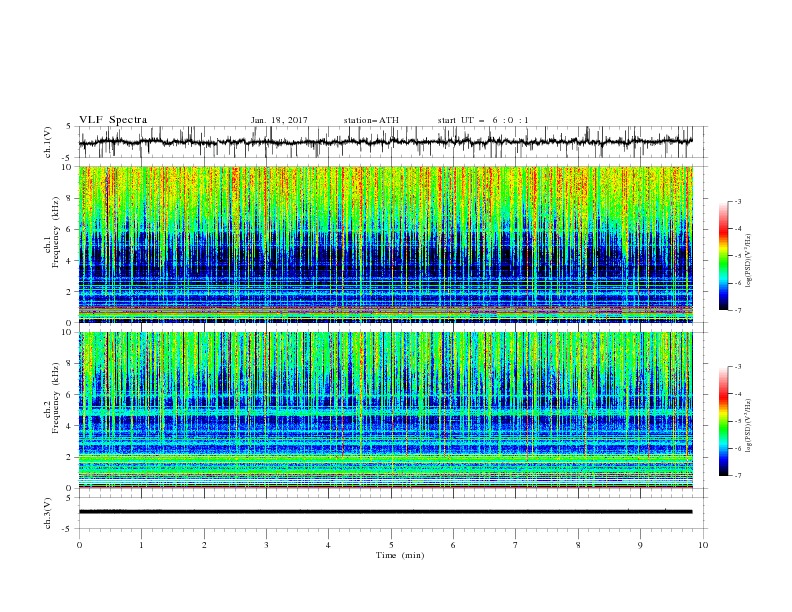
Task: Click time axis tick label '3'
Action: 266,545
